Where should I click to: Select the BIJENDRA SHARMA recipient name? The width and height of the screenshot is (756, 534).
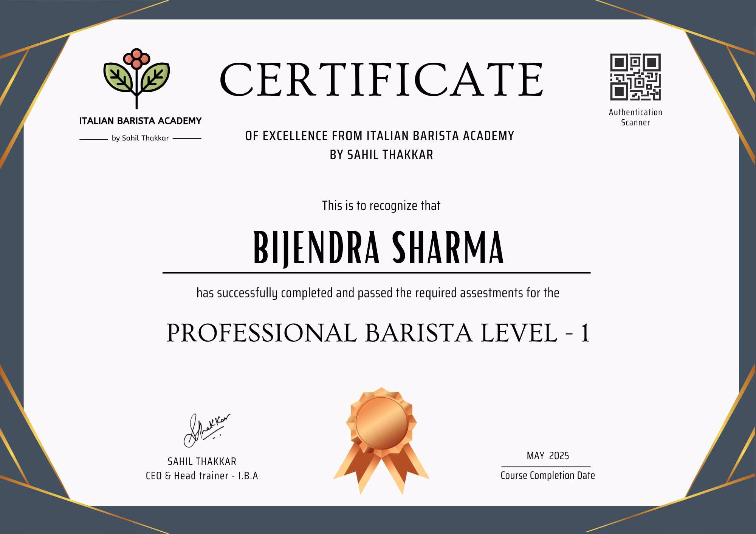[378, 248]
